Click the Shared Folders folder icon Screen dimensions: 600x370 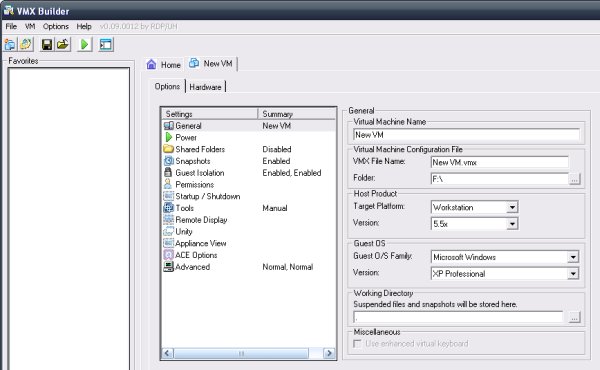coord(168,149)
